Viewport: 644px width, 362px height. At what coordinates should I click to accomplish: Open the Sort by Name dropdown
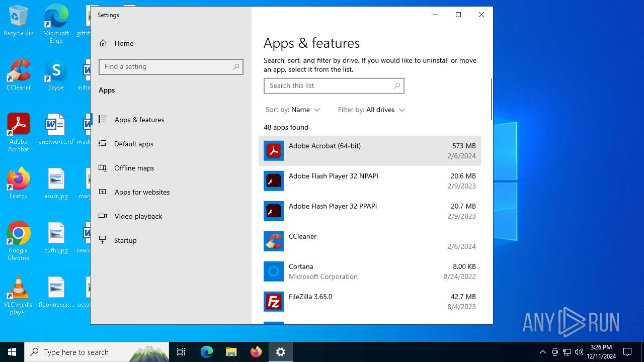293,110
